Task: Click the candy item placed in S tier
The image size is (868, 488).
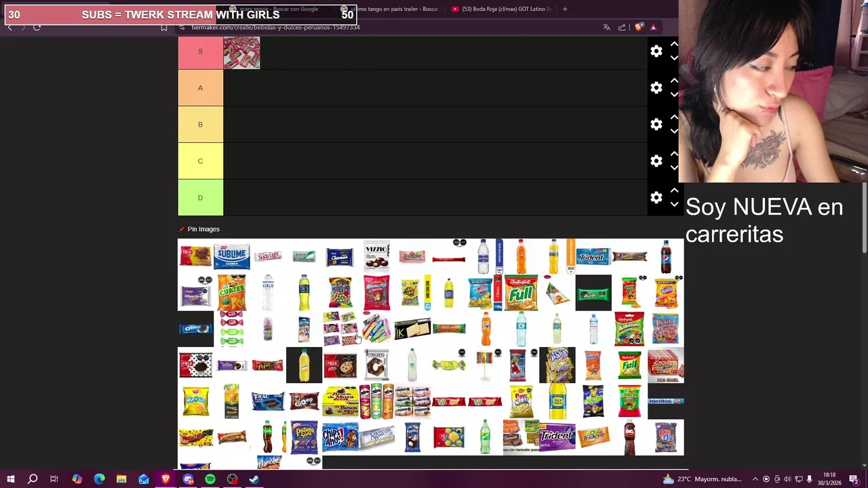Action: [x=241, y=52]
